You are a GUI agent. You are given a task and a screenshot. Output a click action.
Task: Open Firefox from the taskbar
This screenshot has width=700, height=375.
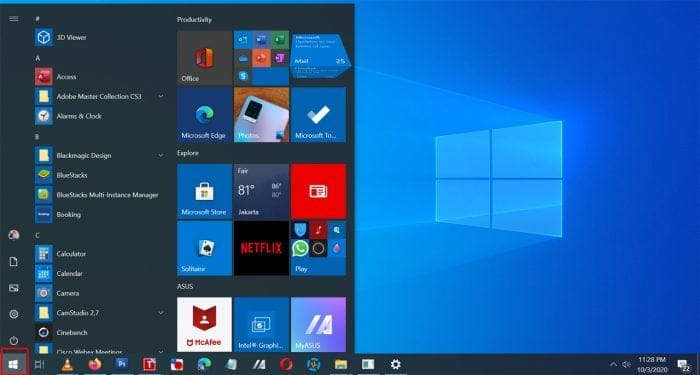click(x=95, y=365)
